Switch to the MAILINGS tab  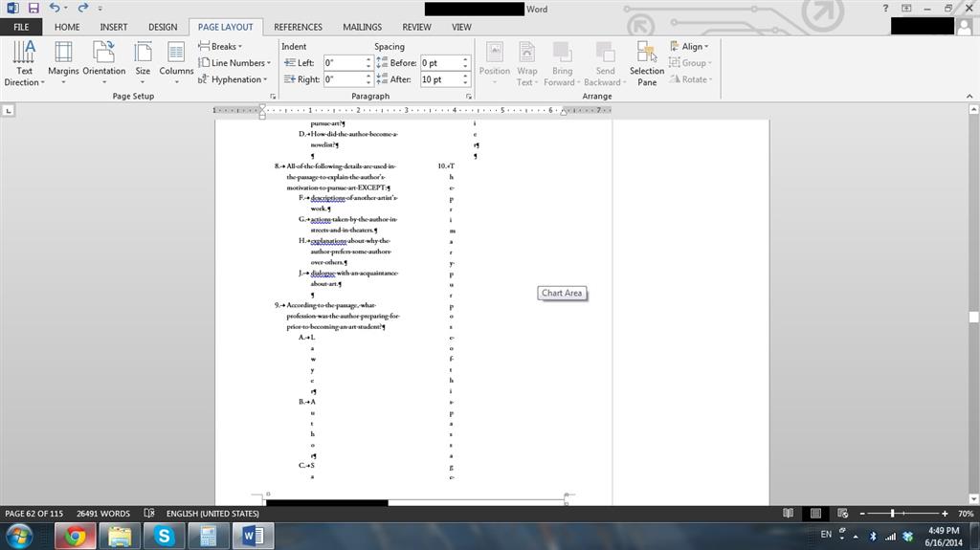pyautogui.click(x=362, y=27)
